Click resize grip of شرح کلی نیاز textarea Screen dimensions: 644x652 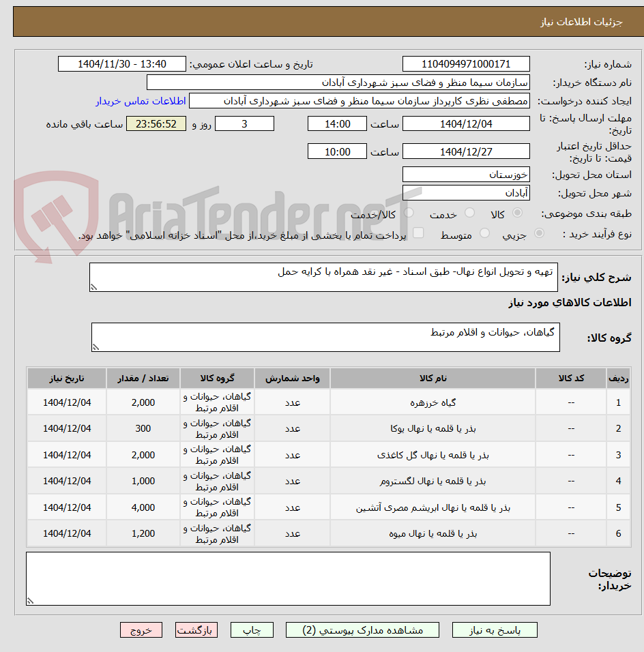point(94,287)
